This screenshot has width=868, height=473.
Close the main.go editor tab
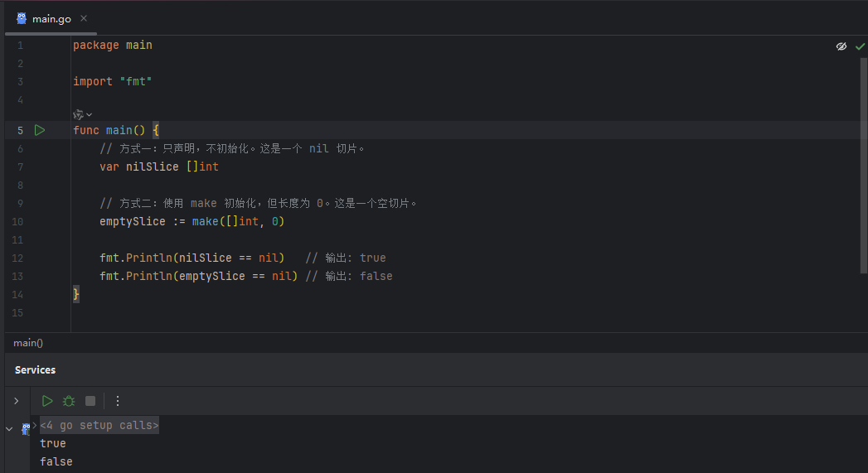pos(84,18)
